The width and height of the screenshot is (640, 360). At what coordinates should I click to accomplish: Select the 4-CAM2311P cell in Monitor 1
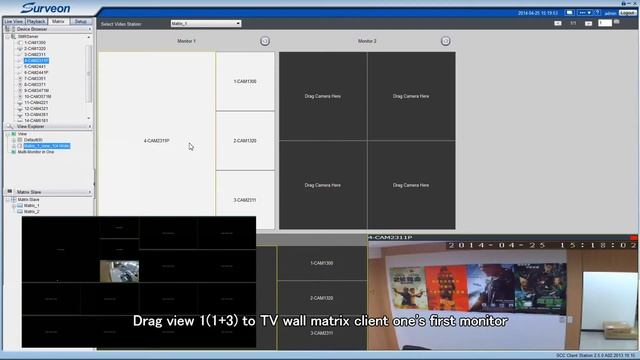coord(156,140)
